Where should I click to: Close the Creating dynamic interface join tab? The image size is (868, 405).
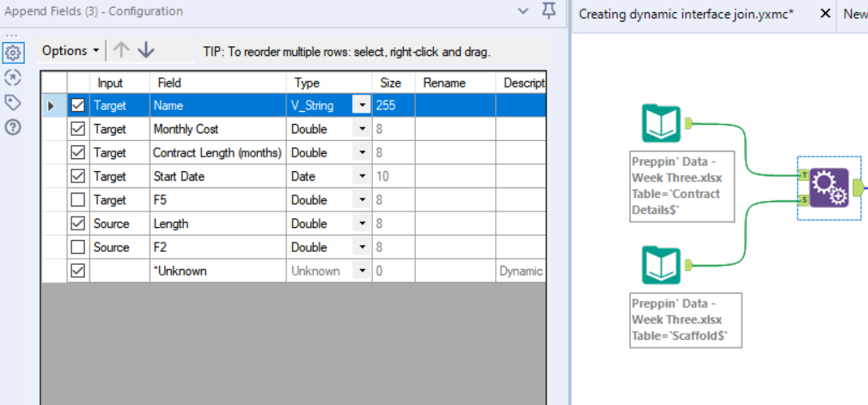(824, 14)
